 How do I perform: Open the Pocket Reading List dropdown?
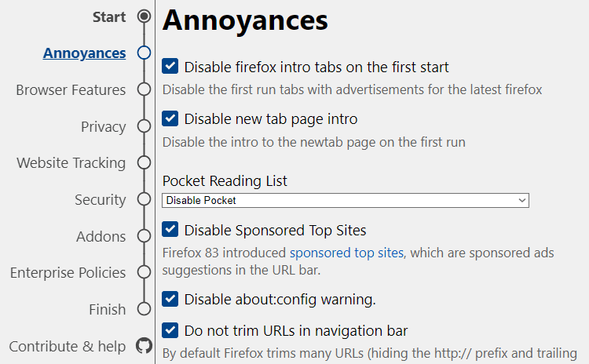346,200
